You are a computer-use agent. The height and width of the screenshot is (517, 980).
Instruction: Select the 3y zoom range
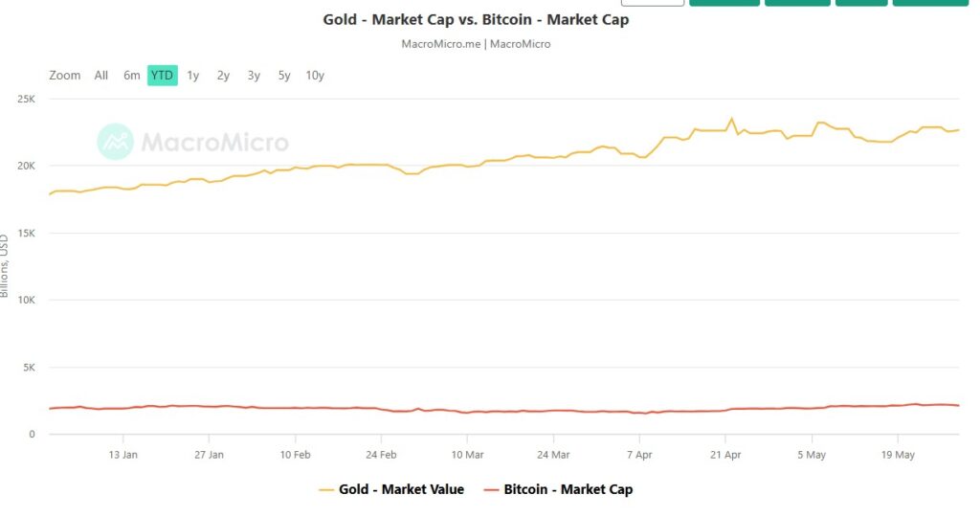pos(254,76)
